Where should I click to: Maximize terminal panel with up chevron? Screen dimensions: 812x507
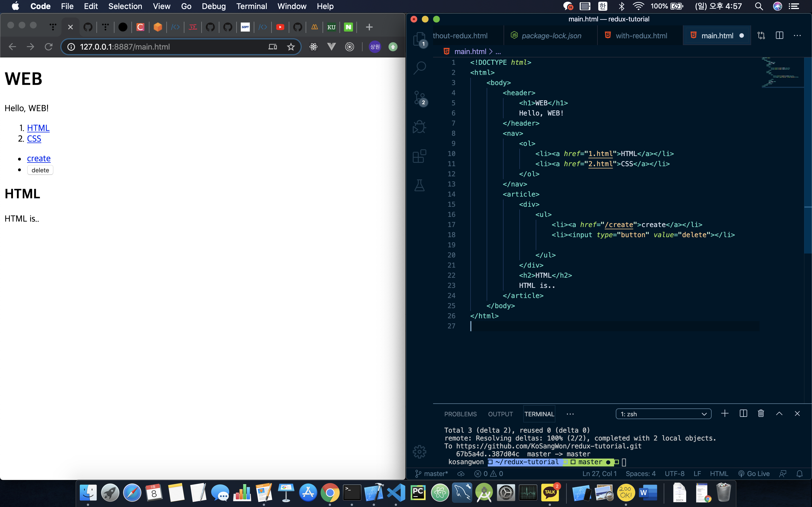click(779, 413)
